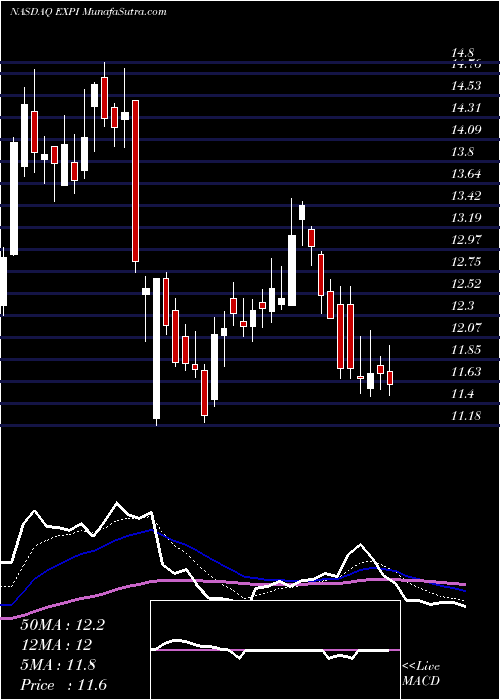500x700 pixels.
Task: Select the 14.31 price axis label
Action: point(466,108)
